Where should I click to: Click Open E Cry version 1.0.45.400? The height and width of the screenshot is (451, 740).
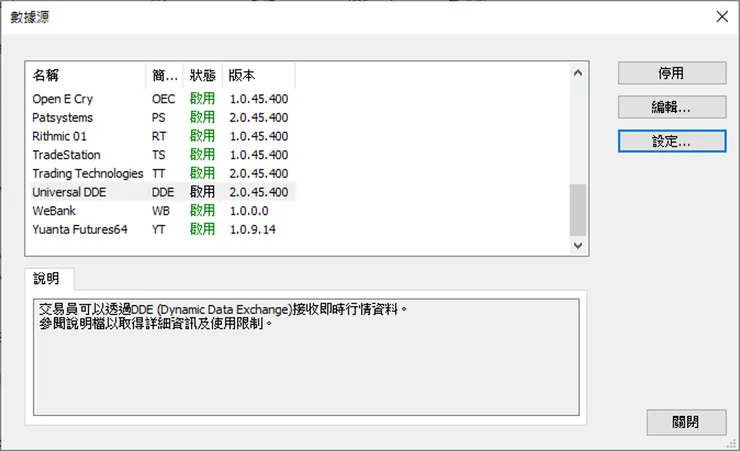click(259, 99)
